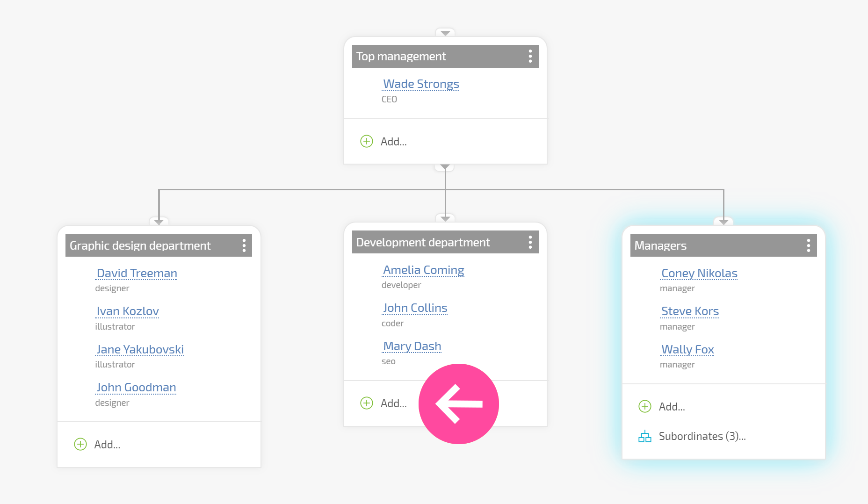Toggle arrow above Graphic design department
This screenshot has width=868, height=504.
159,222
